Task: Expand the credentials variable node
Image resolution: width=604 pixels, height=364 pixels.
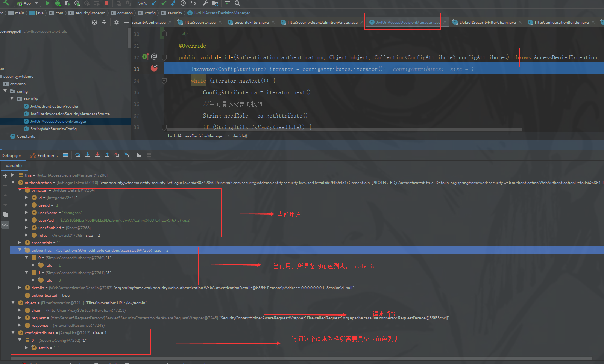Action: point(20,242)
